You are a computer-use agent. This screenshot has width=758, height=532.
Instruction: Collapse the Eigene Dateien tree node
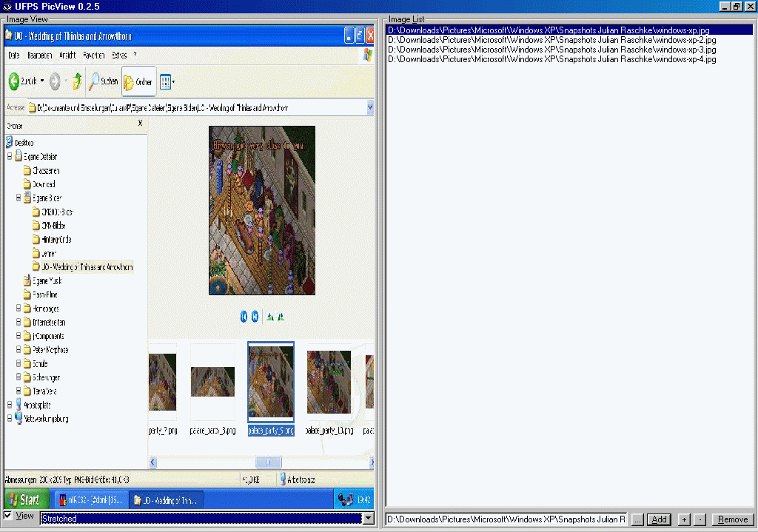coord(10,156)
